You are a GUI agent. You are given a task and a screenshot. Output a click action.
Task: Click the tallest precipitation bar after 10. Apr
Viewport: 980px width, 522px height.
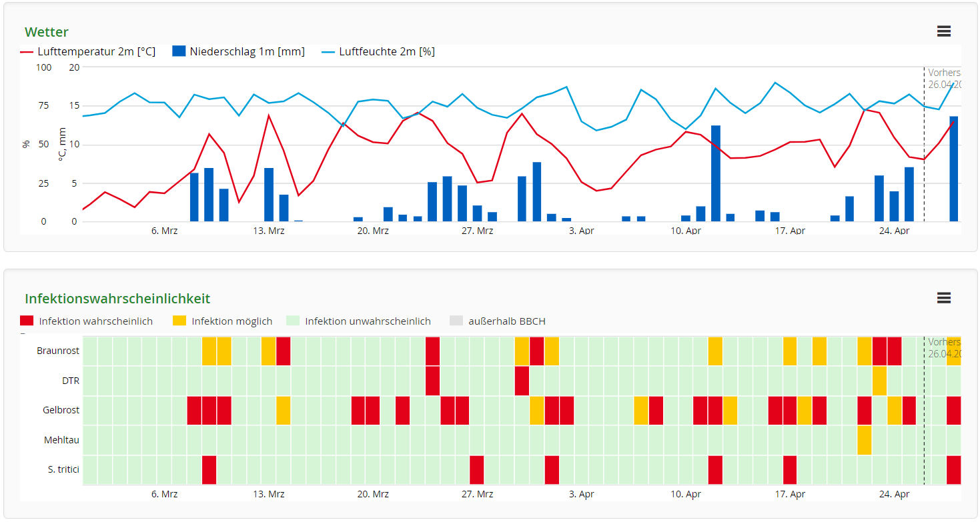click(x=716, y=173)
